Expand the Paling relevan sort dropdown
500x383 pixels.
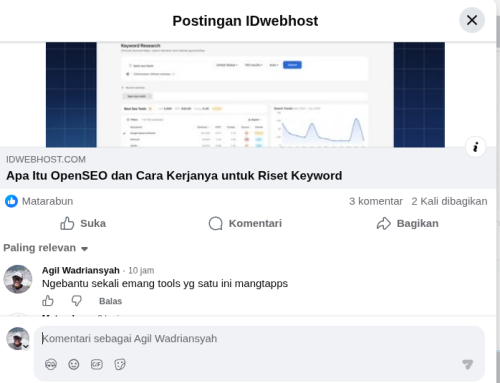46,248
